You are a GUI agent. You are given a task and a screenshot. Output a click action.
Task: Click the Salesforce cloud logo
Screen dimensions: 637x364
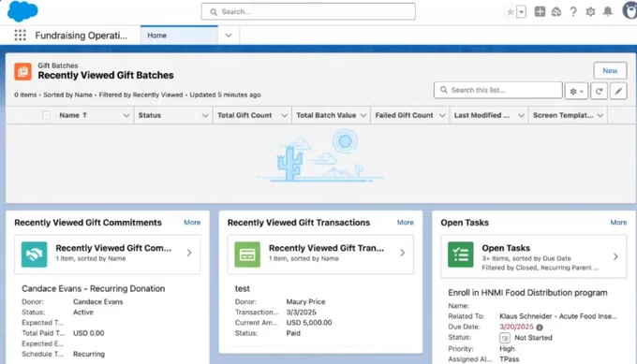[x=22, y=11]
